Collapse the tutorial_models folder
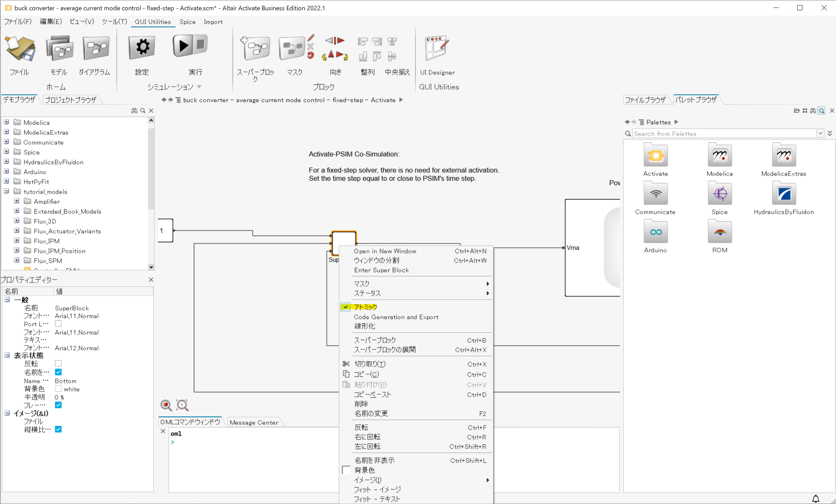This screenshot has width=836, height=504. [x=6, y=191]
